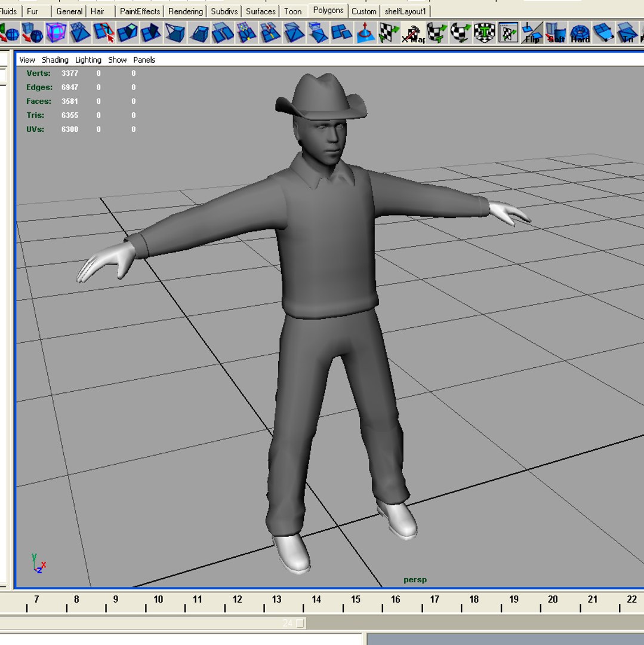Switch to the PaintEffects shelf tab

[140, 11]
